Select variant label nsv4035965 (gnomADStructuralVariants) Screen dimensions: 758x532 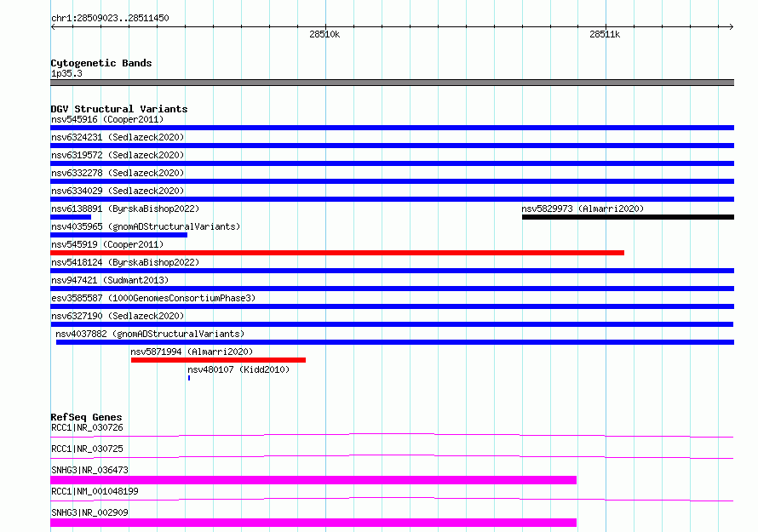click(146, 226)
